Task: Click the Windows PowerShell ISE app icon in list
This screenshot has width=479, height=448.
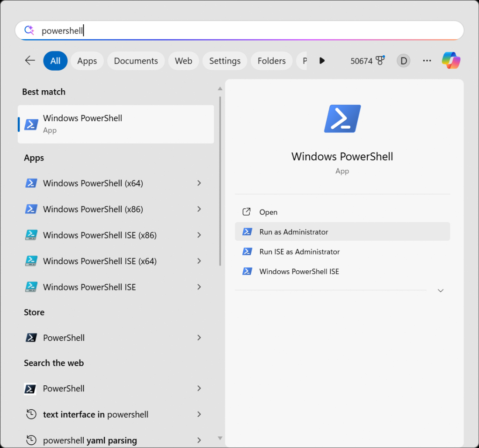Action: coord(31,287)
